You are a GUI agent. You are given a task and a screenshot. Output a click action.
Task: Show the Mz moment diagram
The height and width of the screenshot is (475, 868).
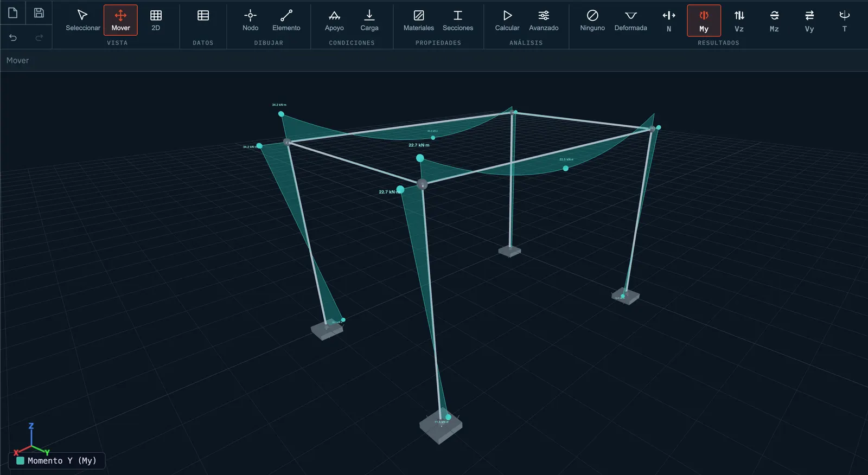(x=774, y=21)
